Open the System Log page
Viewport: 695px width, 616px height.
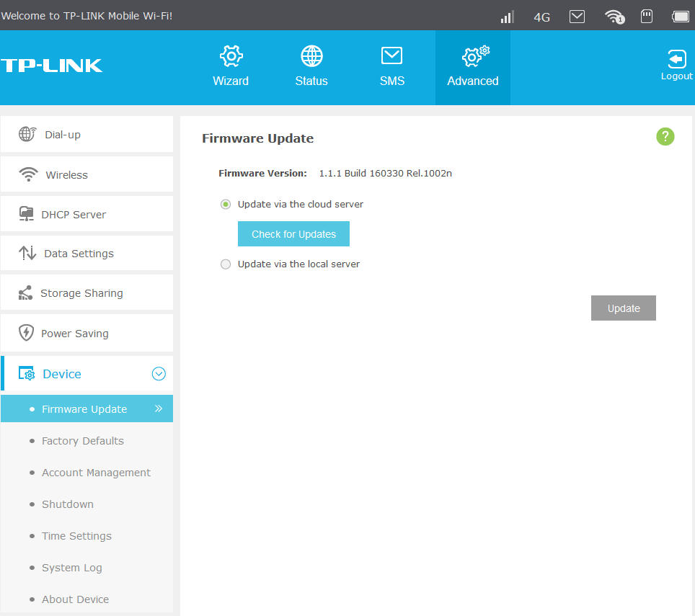72,568
